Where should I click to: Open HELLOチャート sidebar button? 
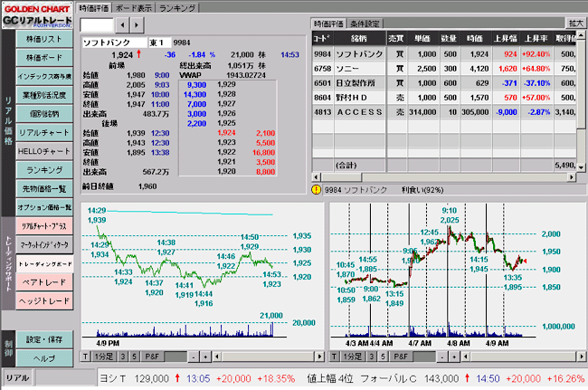coord(44,151)
